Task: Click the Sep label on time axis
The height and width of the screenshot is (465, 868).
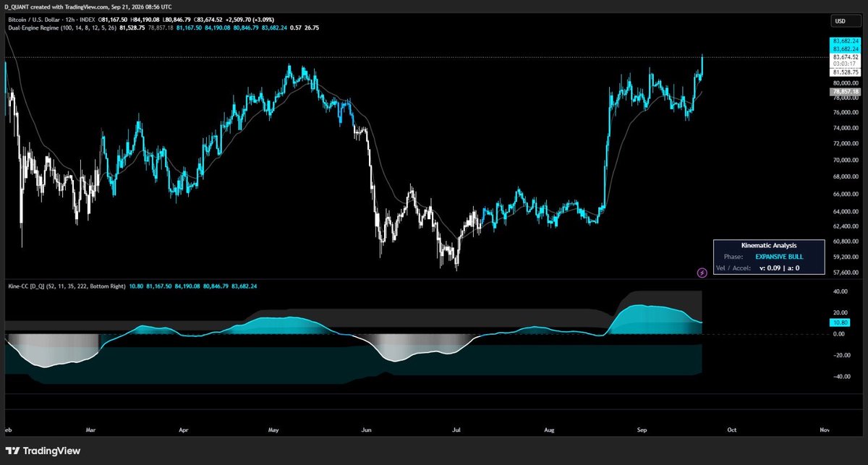Action: tap(643, 430)
